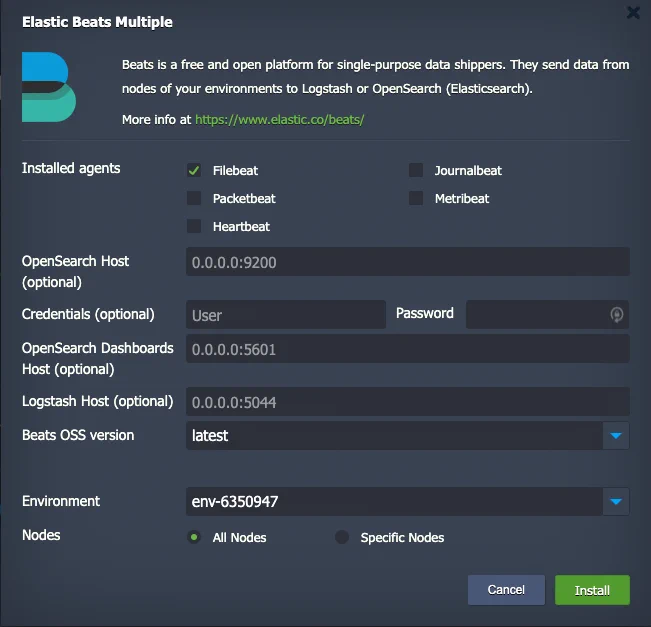The width and height of the screenshot is (651, 627).
Task: Uncheck the Filebeat agent checkbox
Action: pyautogui.click(x=194, y=170)
